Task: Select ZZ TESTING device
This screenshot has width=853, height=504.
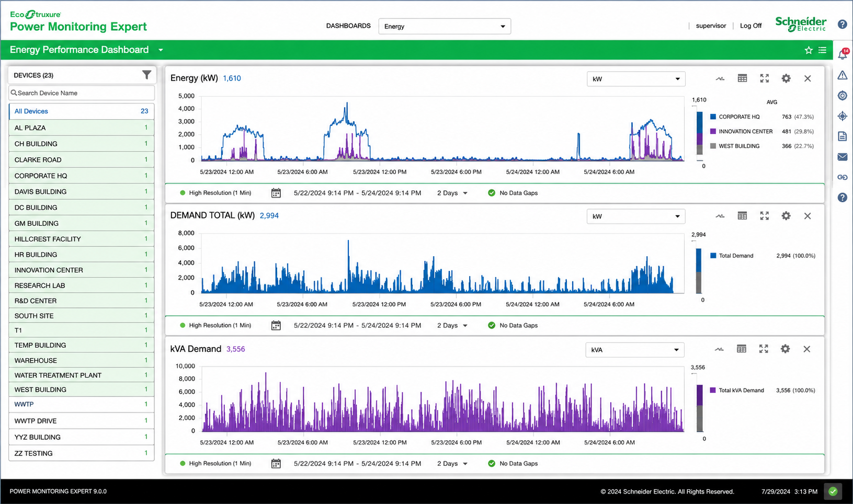Action: (x=82, y=453)
